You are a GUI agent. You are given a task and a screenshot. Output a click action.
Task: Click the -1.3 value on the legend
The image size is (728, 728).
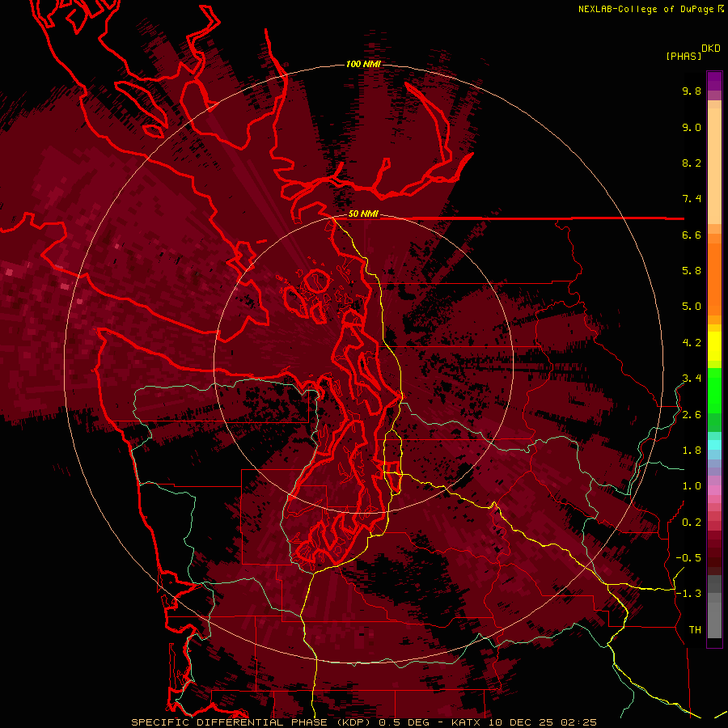tap(688, 595)
